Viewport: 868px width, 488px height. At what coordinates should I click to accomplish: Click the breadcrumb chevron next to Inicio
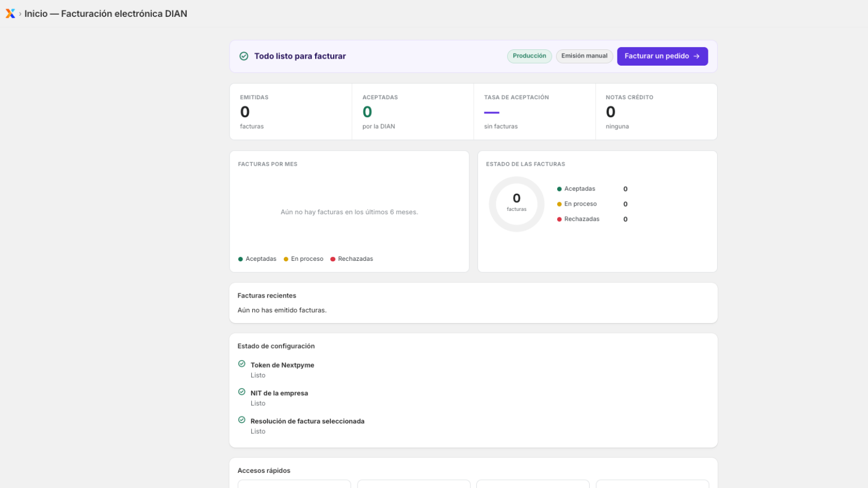[20, 14]
